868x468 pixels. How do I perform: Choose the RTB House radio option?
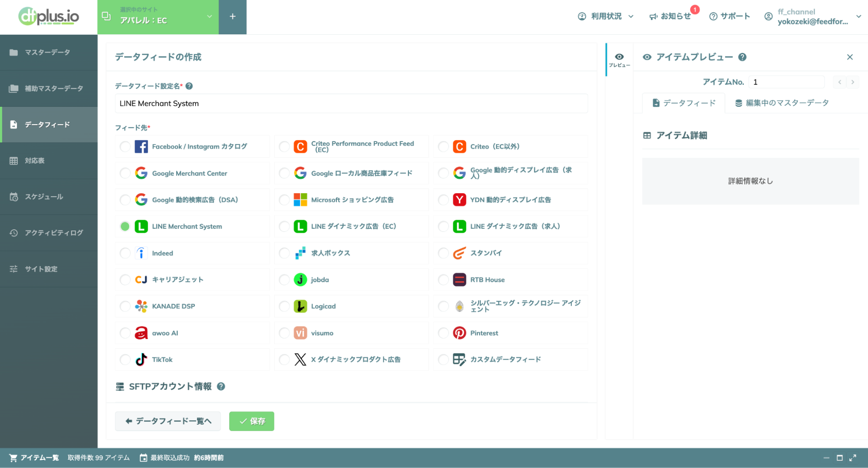(x=443, y=280)
